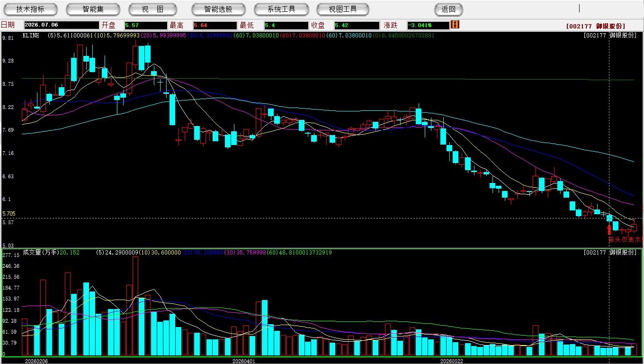
Task: Click the 20260401 date axis label
Action: [x=243, y=361]
